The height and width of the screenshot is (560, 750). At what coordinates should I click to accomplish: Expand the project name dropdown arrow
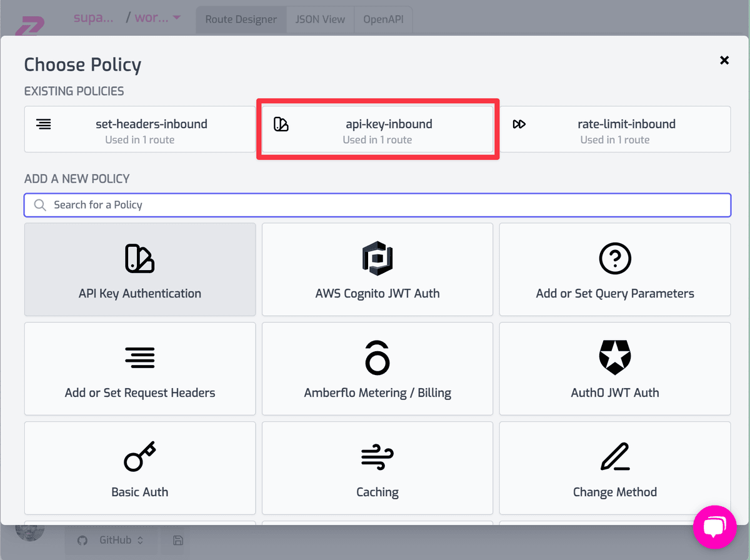click(176, 17)
